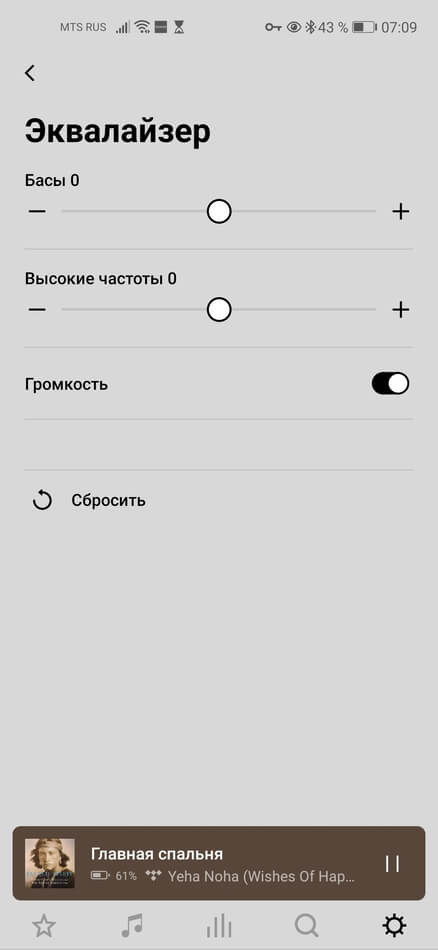
Task: Tap the Wi-Fi status bar icon
Action: point(142,27)
